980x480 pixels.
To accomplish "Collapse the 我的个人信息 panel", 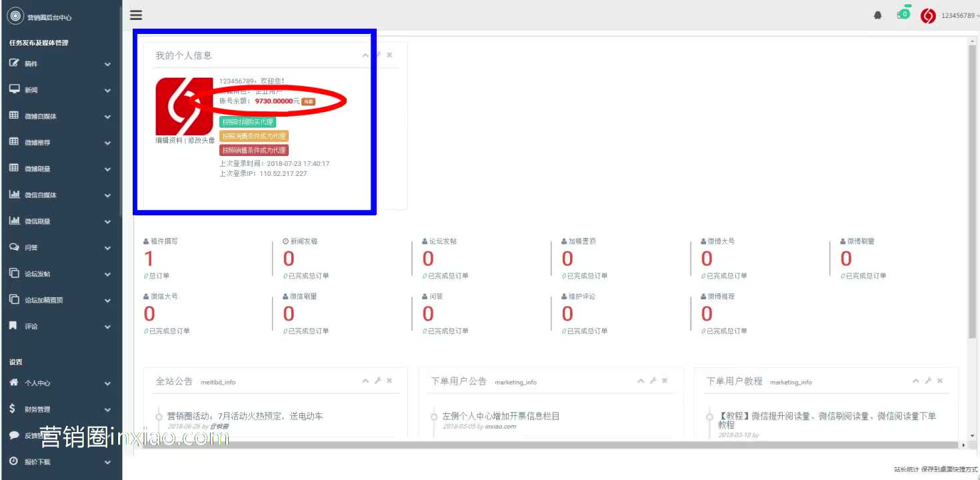I will [x=365, y=55].
